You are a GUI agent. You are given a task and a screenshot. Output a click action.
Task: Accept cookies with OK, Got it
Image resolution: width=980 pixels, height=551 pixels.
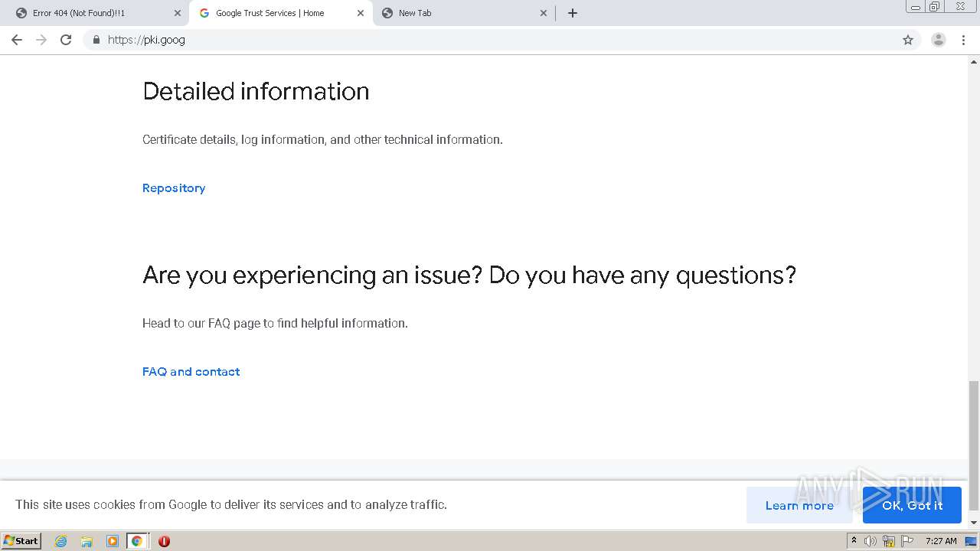tap(912, 505)
